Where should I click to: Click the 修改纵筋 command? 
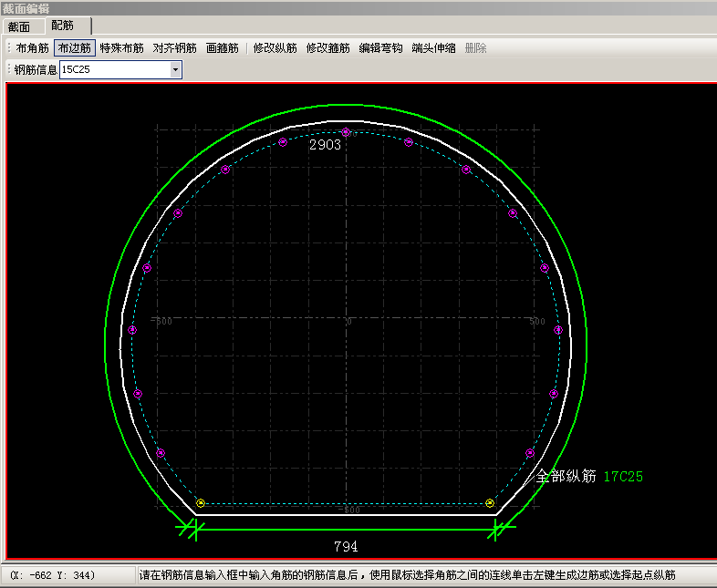click(x=275, y=48)
